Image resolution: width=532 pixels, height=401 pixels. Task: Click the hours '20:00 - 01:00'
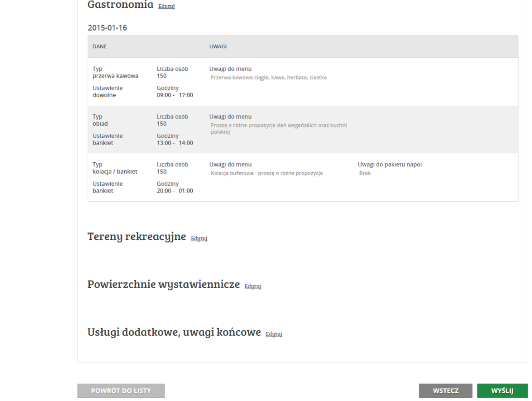(x=175, y=191)
